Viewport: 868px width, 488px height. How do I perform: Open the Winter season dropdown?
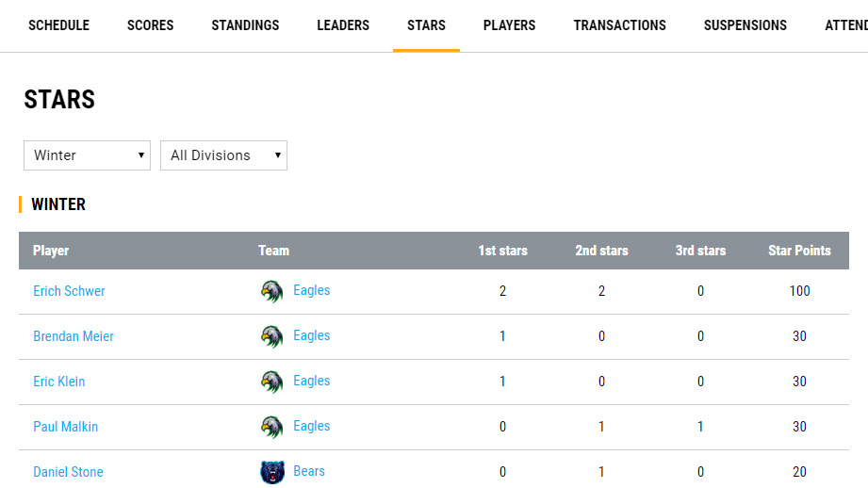[87, 155]
